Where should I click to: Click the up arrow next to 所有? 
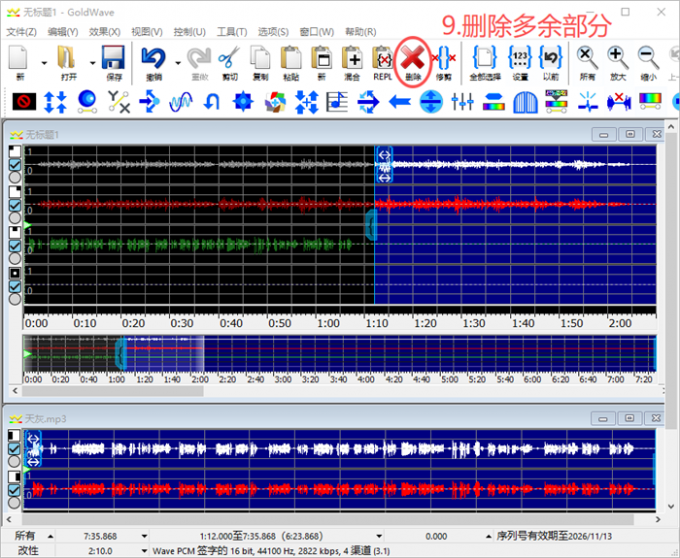(50, 536)
